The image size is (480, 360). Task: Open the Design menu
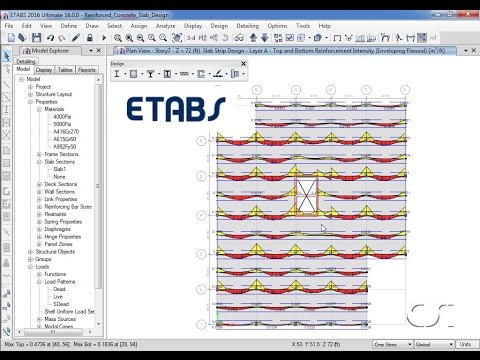tap(219, 26)
